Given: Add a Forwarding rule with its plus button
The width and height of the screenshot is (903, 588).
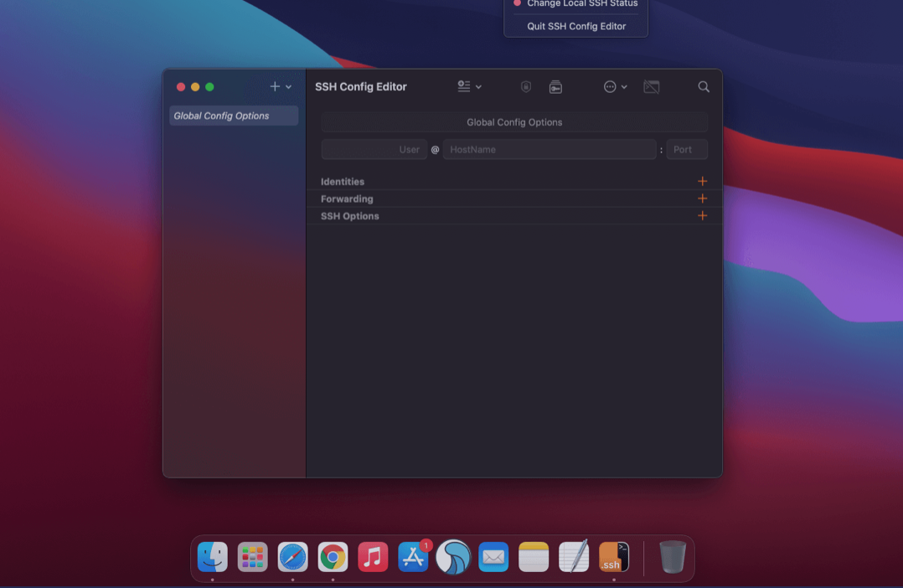Looking at the screenshot, I should coord(702,199).
